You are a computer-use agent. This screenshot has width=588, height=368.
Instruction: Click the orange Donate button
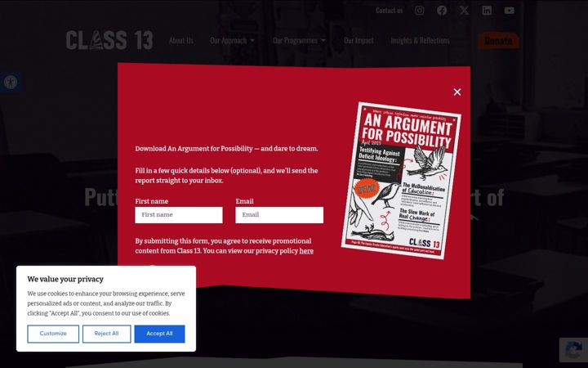[498, 41]
